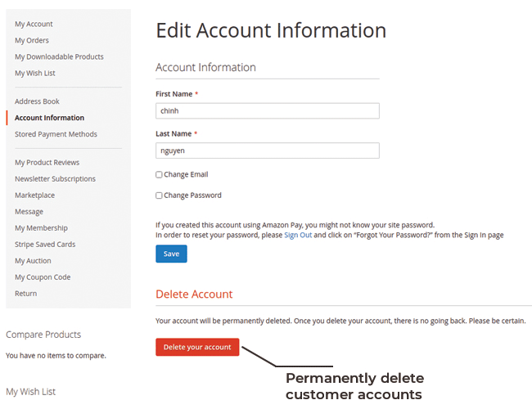Open My Wish List sidebar link

point(36,74)
